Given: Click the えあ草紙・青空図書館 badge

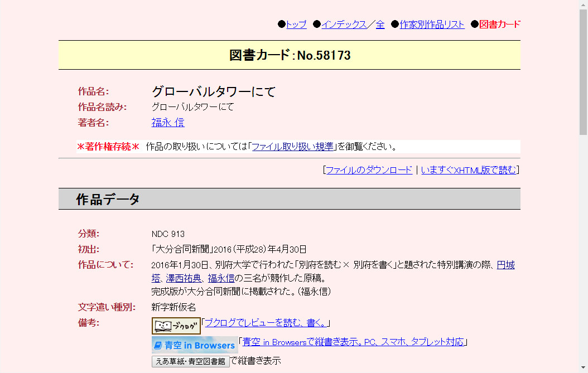Looking at the screenshot, I should point(191,361).
